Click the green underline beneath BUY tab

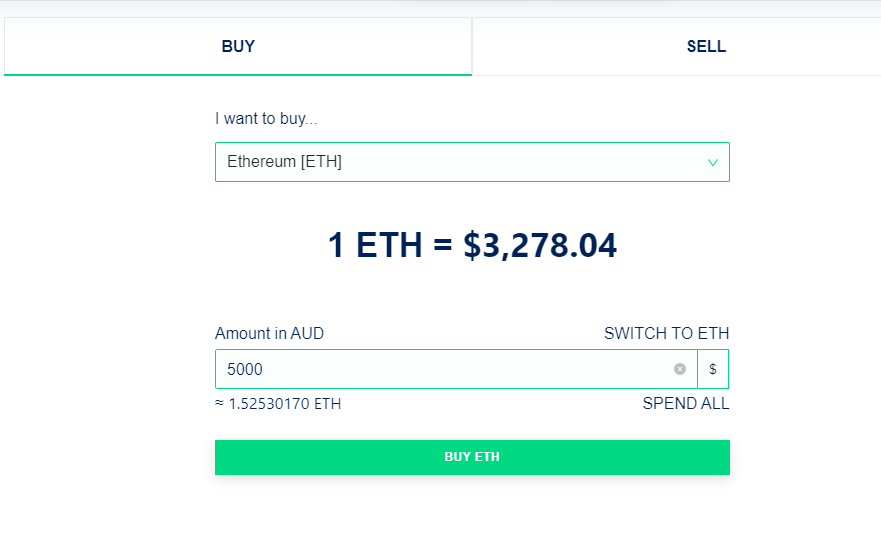[238, 74]
